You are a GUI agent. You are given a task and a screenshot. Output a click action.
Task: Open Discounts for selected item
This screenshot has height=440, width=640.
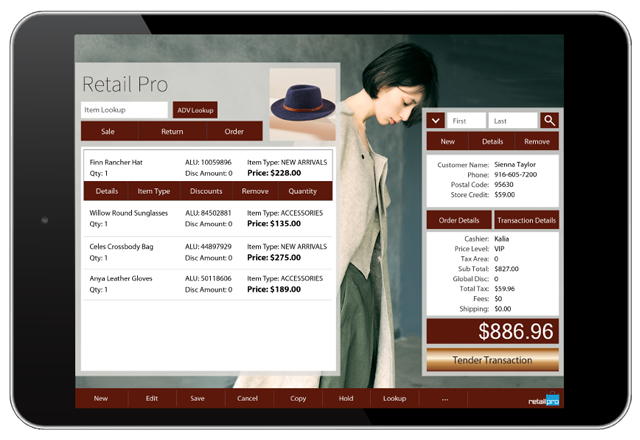[x=206, y=191]
